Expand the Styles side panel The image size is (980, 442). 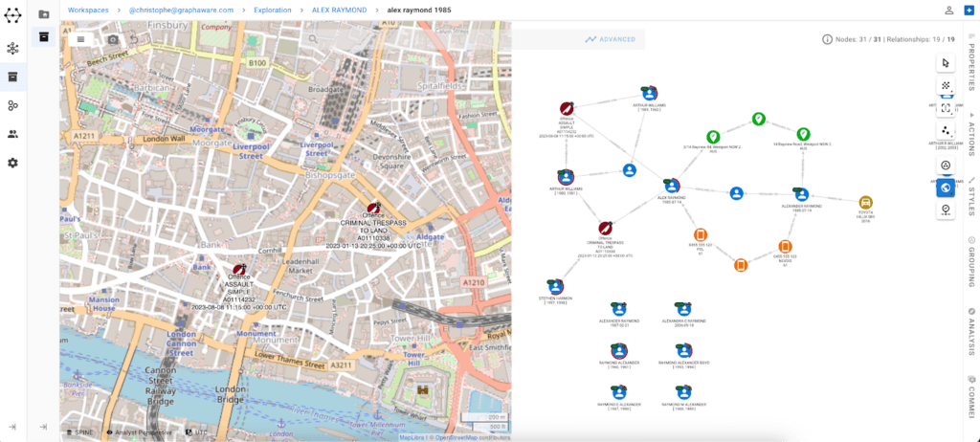[x=971, y=194]
